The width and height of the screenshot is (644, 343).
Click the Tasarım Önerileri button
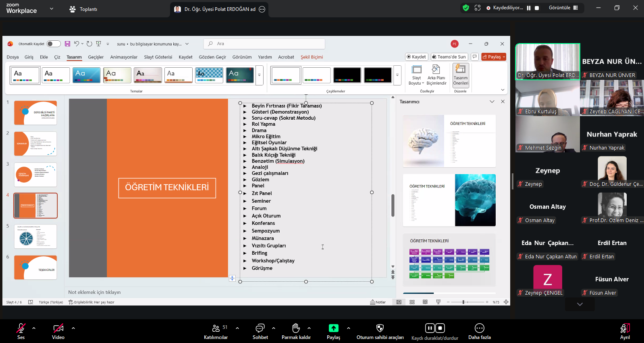click(460, 70)
